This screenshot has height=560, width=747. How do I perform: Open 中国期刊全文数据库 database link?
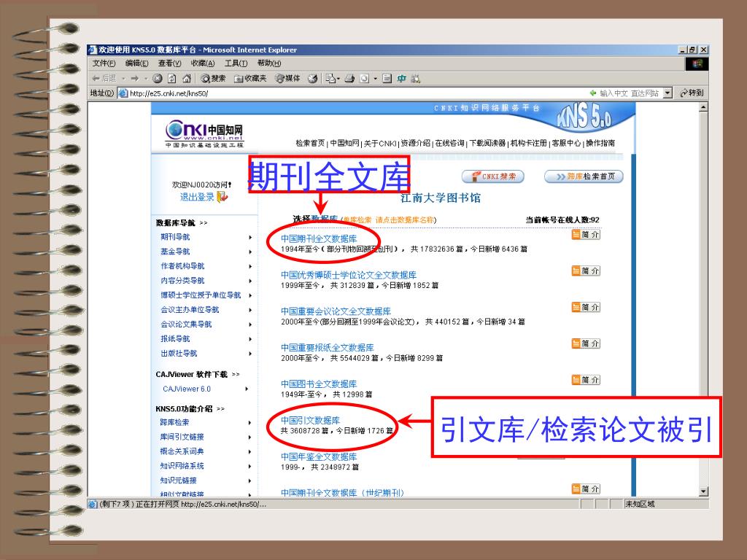tap(319, 238)
